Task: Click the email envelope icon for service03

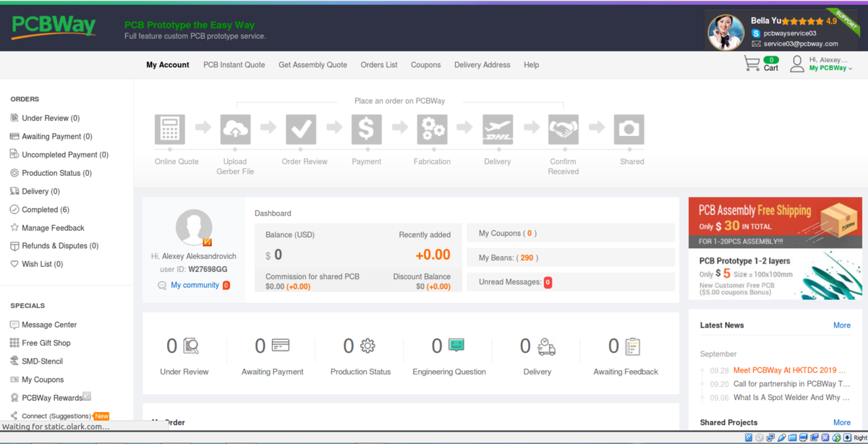Action: pos(757,43)
